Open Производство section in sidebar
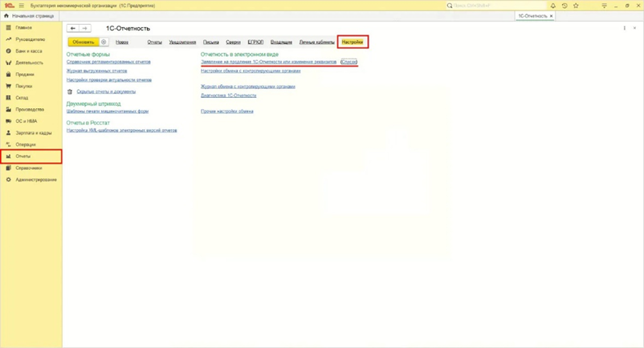Screen dimensions: 644x348 pyautogui.click(x=31, y=109)
